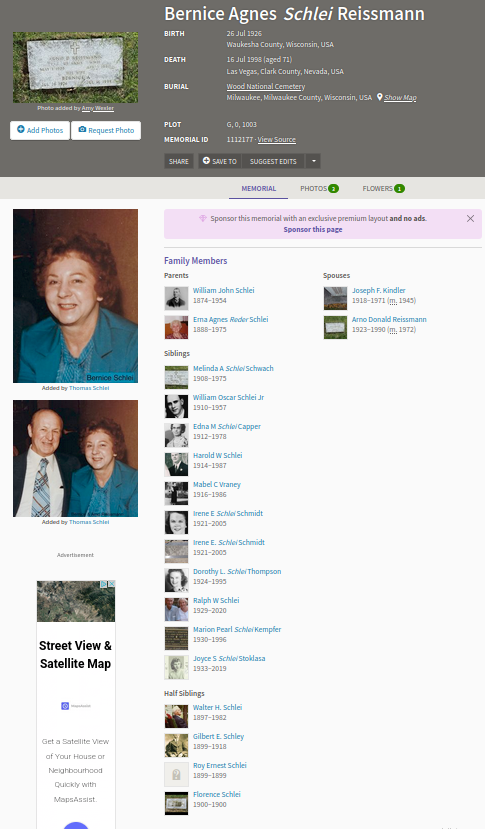Viewport: 485px width, 829px height.
Task: Click the Suggest Edits button
Action: point(273,161)
